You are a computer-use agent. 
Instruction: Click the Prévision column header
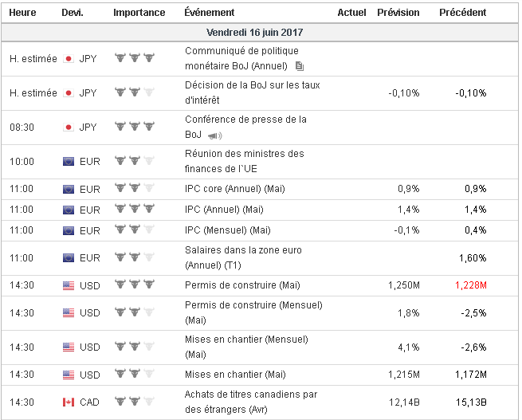click(398, 13)
